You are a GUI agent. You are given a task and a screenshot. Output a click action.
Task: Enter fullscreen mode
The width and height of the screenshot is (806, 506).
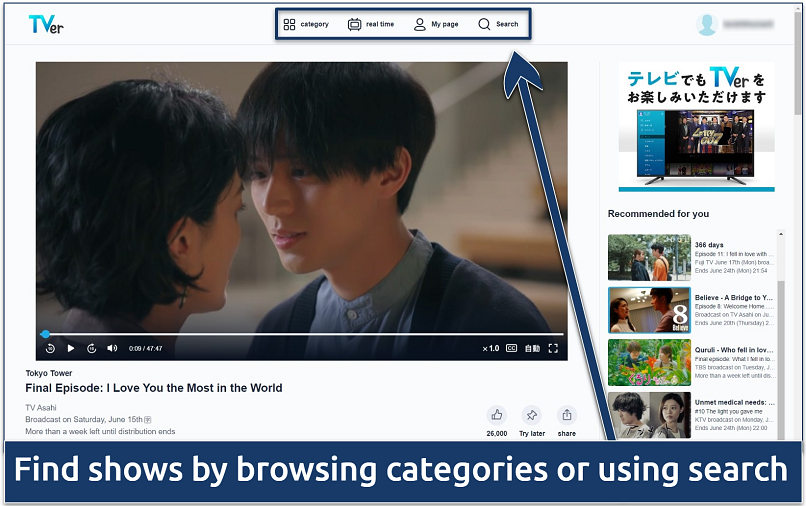(x=553, y=349)
